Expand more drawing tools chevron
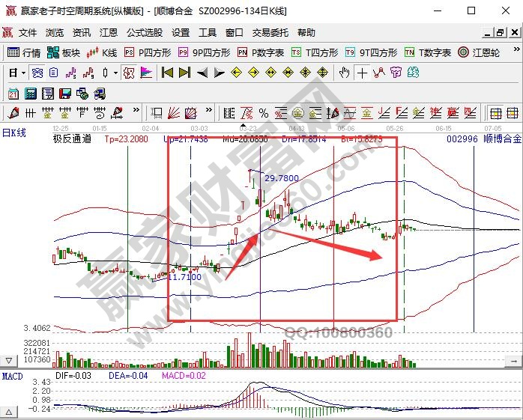 [x=138, y=113]
